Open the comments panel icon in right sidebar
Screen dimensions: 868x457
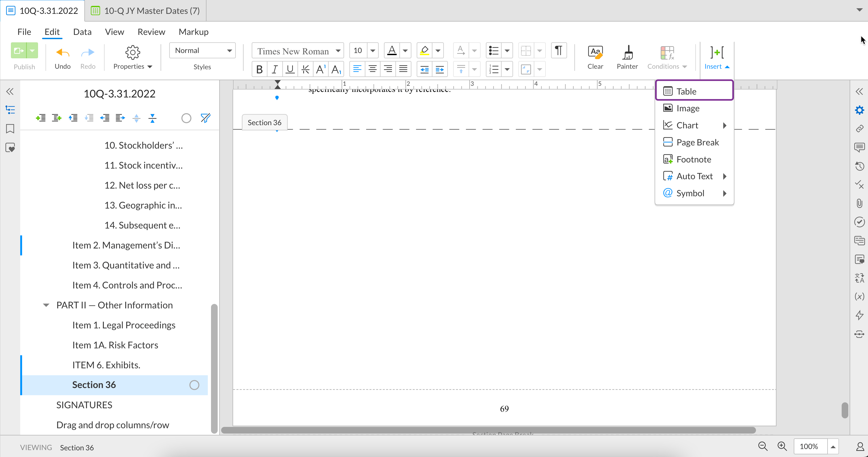pos(859,147)
